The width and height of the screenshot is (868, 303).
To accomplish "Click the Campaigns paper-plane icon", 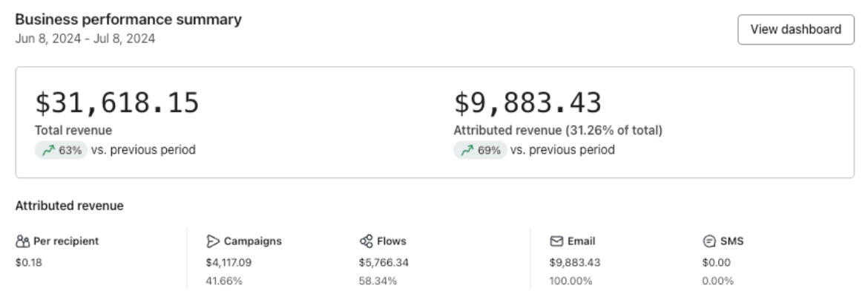I will pyautogui.click(x=213, y=241).
